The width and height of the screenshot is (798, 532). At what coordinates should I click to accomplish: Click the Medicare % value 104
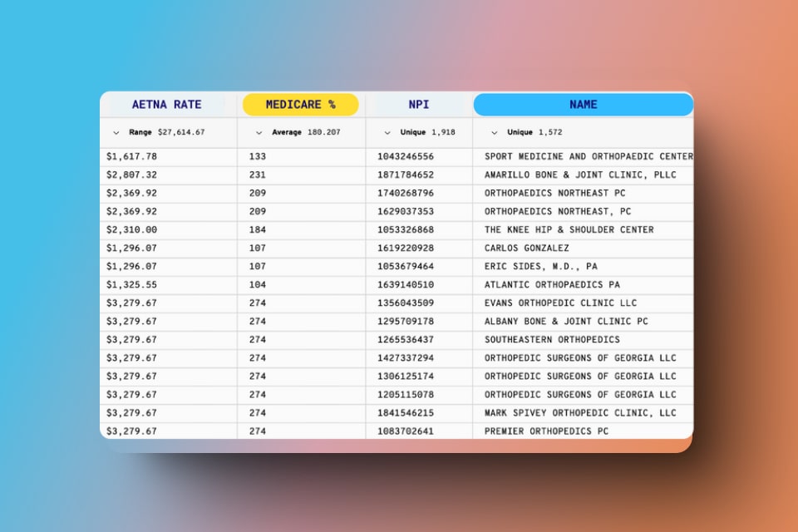(258, 285)
